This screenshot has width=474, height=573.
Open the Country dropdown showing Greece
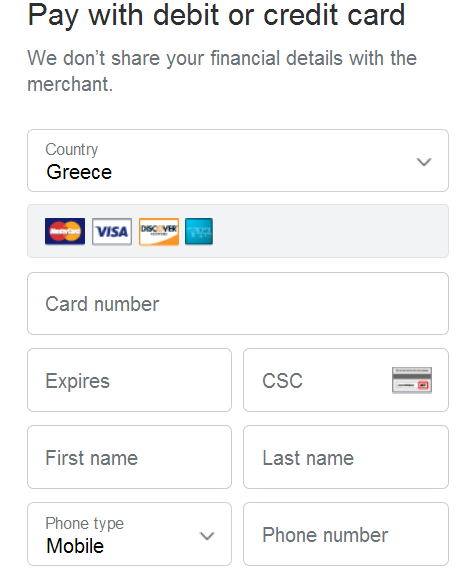[238, 160]
